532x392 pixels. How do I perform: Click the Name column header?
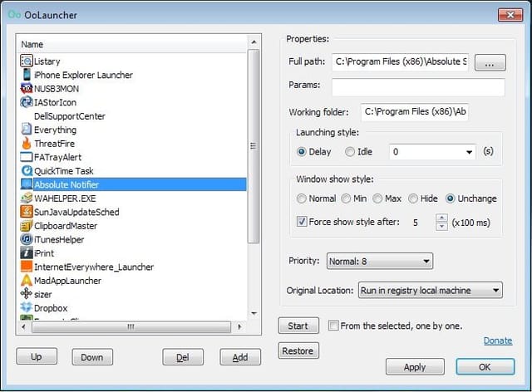point(132,44)
